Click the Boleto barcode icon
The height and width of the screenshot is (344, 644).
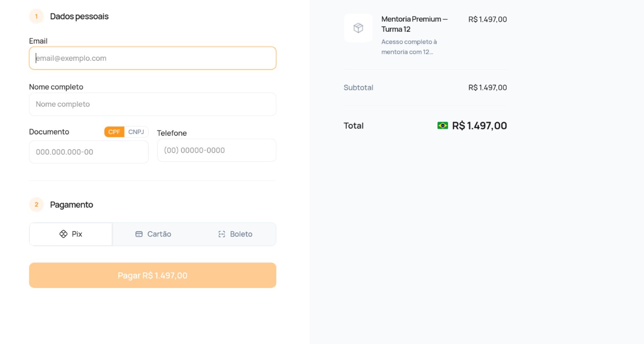(222, 234)
